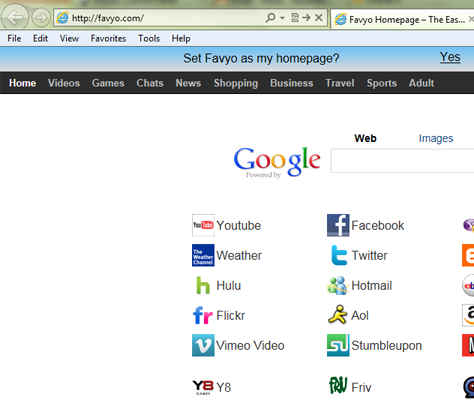The image size is (474, 400).
Task: Select the Web search tab
Action: click(x=365, y=138)
